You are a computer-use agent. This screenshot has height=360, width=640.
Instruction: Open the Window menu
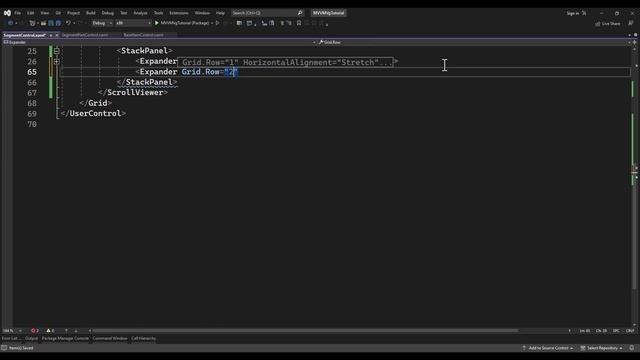point(202,13)
